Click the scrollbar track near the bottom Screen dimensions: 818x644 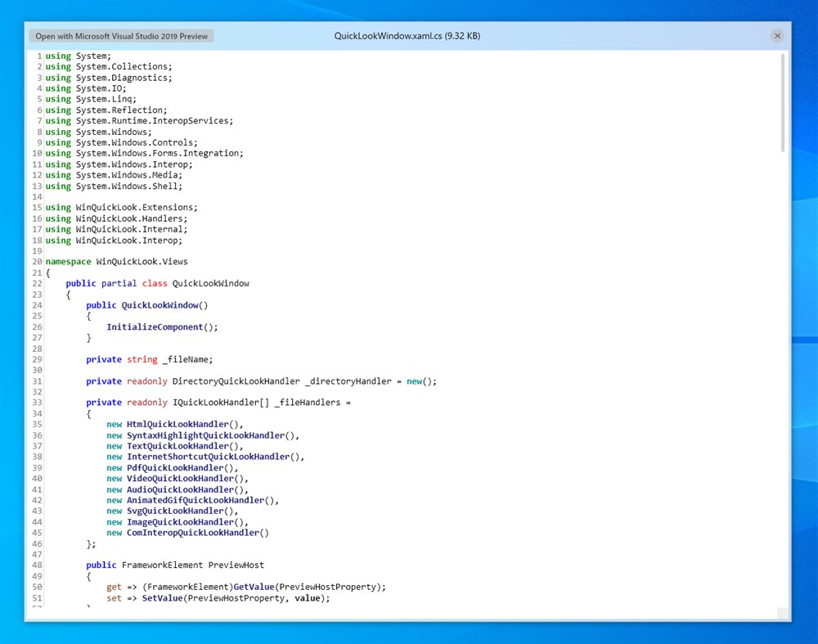point(780,573)
